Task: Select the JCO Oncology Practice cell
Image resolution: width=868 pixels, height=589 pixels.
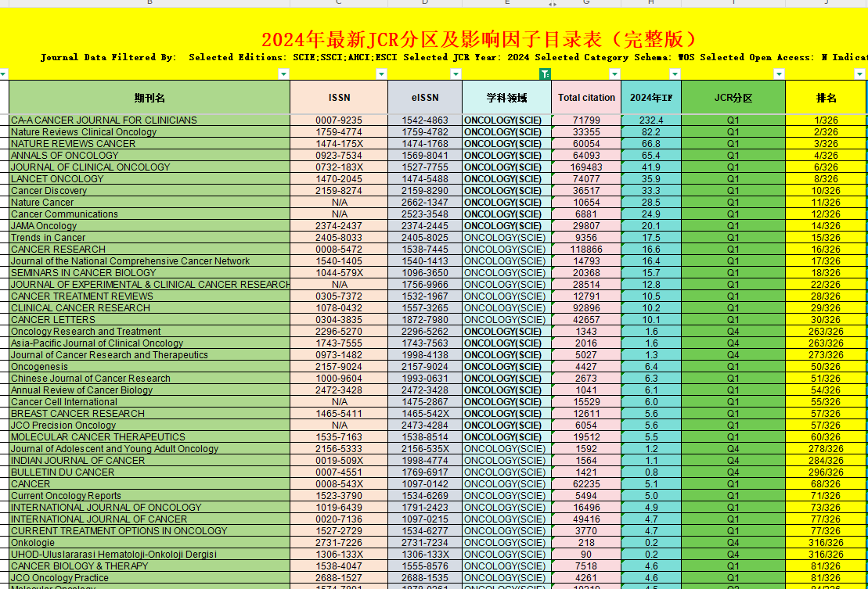Action: (149, 578)
